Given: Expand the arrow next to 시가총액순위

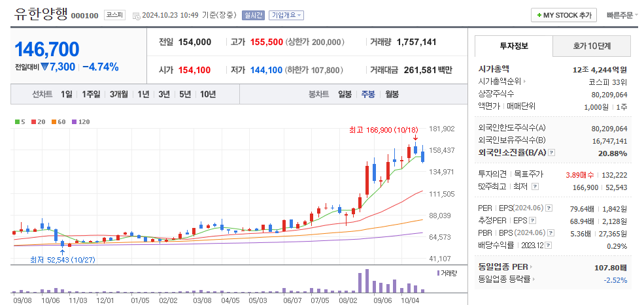Looking at the screenshot, I should (x=525, y=82).
